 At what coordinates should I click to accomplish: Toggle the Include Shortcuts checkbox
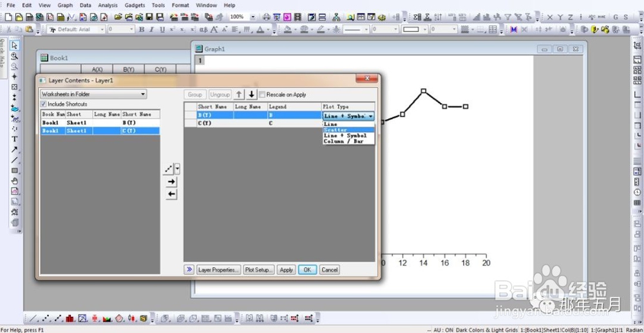44,104
